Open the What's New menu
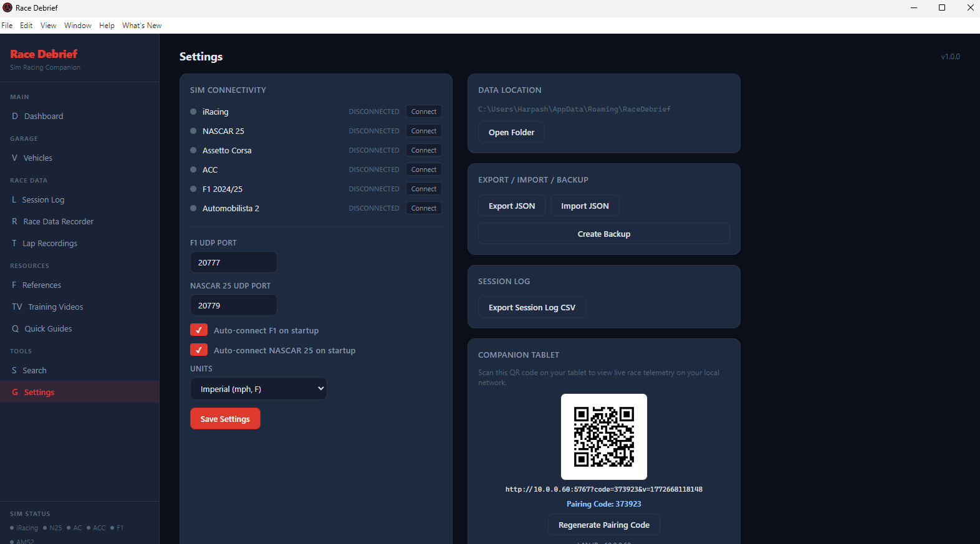Viewport: 980px width, 544px height. click(x=142, y=26)
